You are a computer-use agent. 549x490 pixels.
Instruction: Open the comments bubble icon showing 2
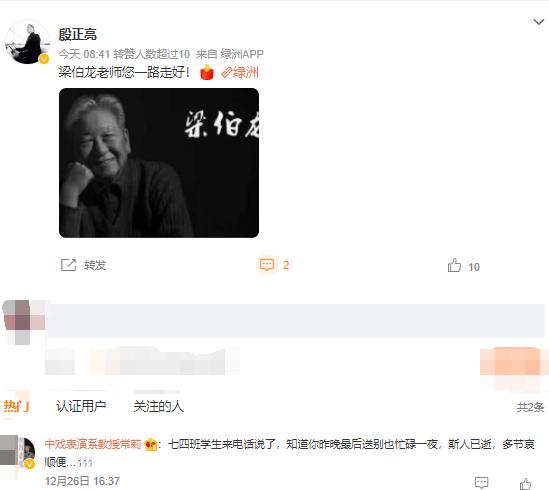[x=267, y=265]
